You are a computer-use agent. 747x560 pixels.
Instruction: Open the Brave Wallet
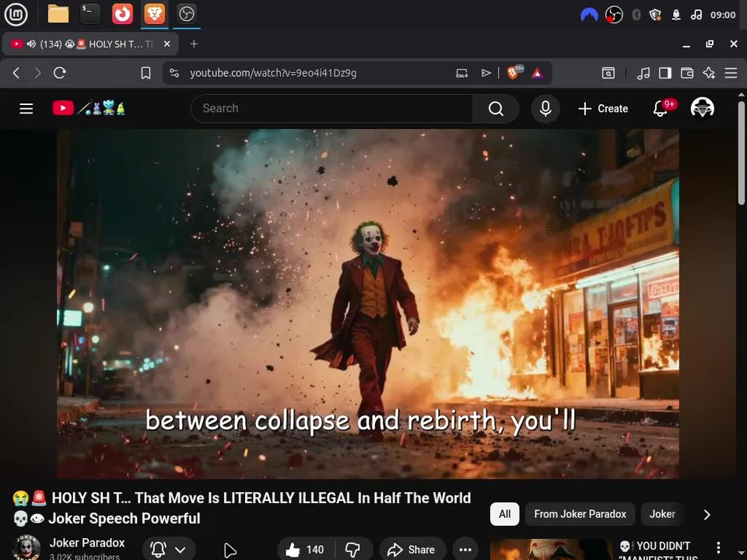click(x=687, y=73)
